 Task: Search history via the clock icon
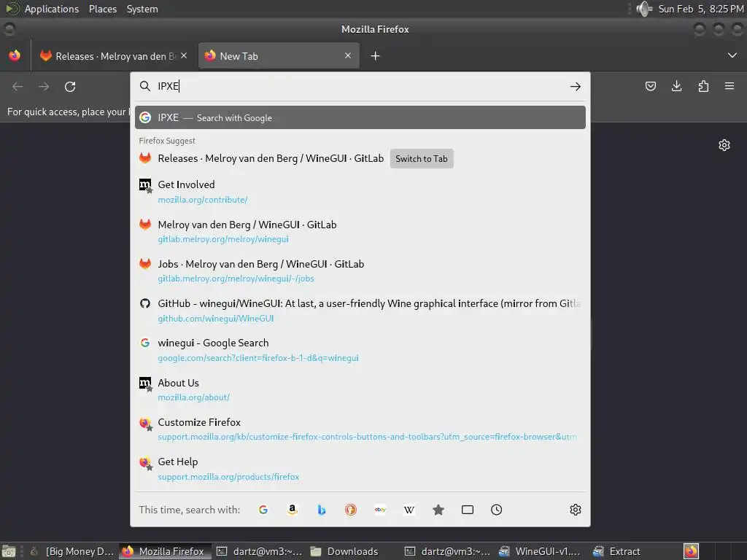click(x=496, y=510)
